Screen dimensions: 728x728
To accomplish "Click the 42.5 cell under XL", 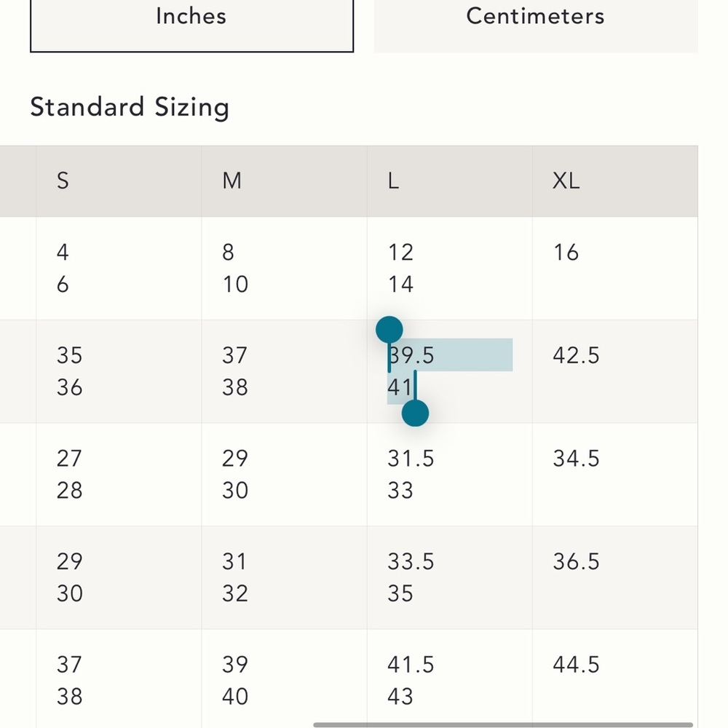I will point(576,356).
